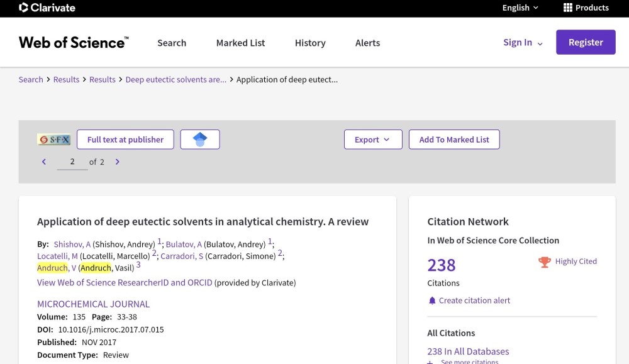
Task: Click the Register button
Action: pyautogui.click(x=586, y=42)
